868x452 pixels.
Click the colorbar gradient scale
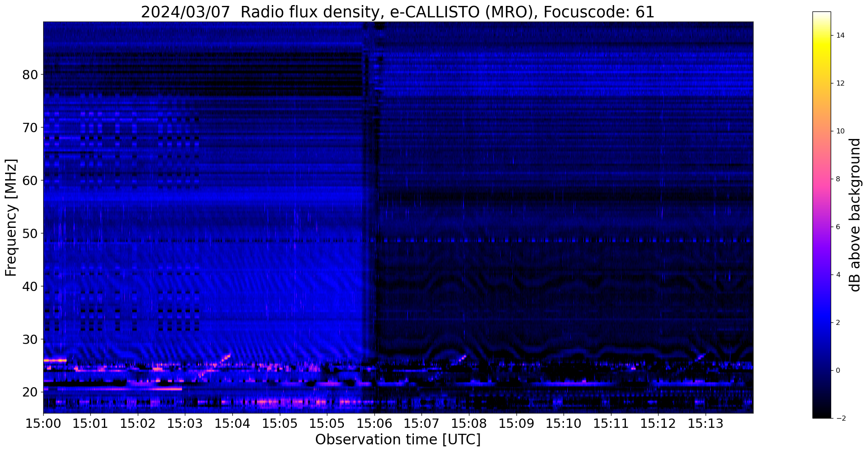coord(821,215)
